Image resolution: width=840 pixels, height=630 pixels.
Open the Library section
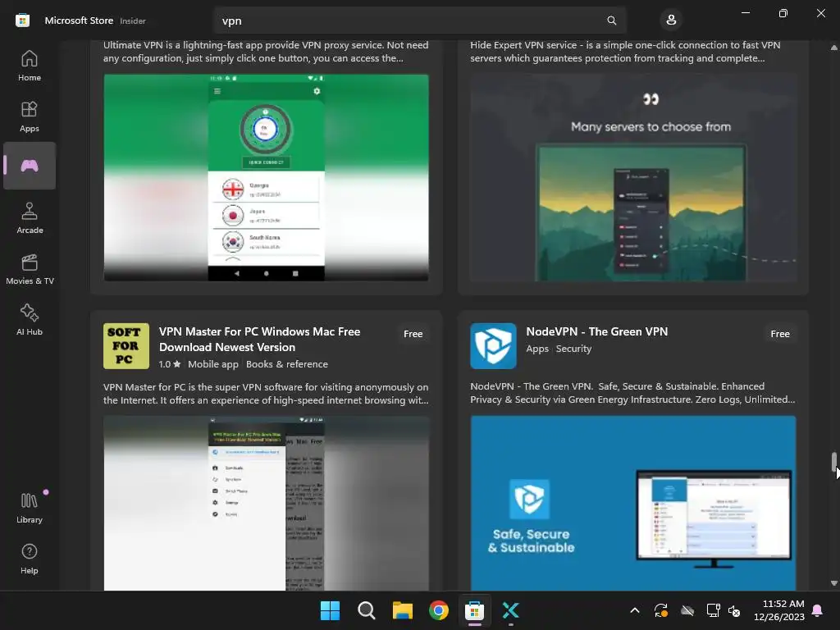click(x=30, y=508)
